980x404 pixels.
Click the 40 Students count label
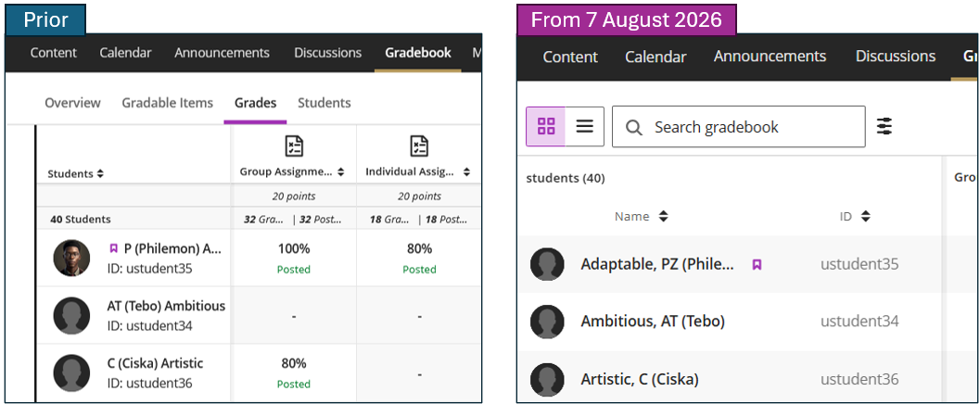[x=80, y=220]
